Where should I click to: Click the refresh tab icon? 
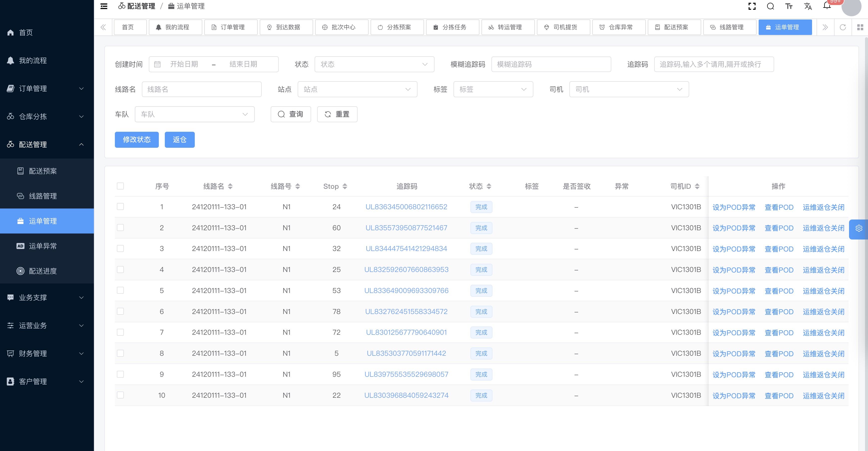pos(843,27)
